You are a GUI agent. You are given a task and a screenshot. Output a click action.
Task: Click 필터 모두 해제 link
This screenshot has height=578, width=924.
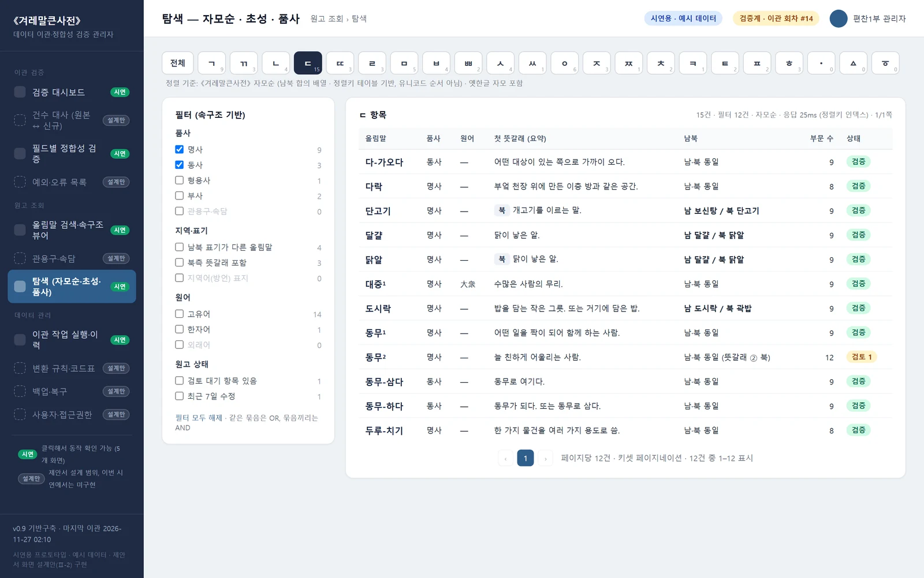tap(199, 418)
